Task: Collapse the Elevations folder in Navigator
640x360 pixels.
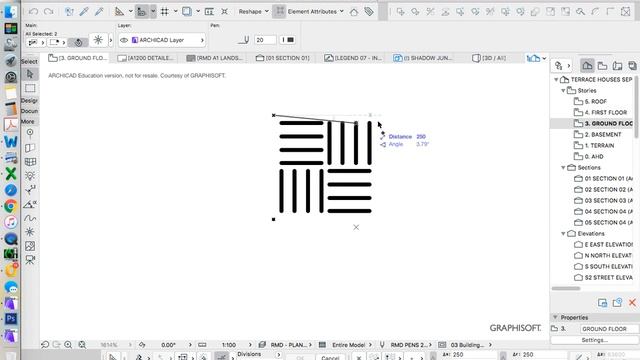Action: pyautogui.click(x=563, y=234)
